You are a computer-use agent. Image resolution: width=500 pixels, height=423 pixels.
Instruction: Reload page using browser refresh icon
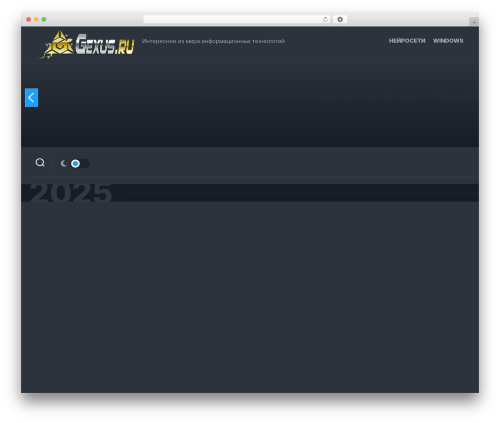pyautogui.click(x=325, y=19)
